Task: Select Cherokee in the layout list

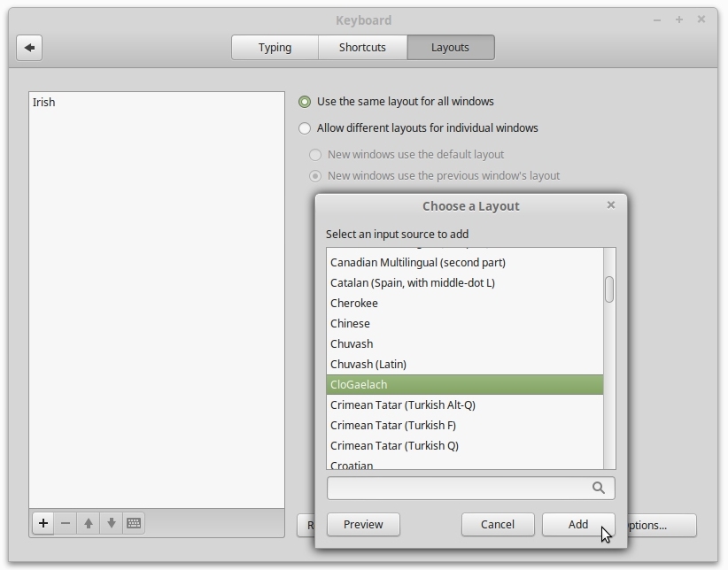Action: click(x=354, y=304)
